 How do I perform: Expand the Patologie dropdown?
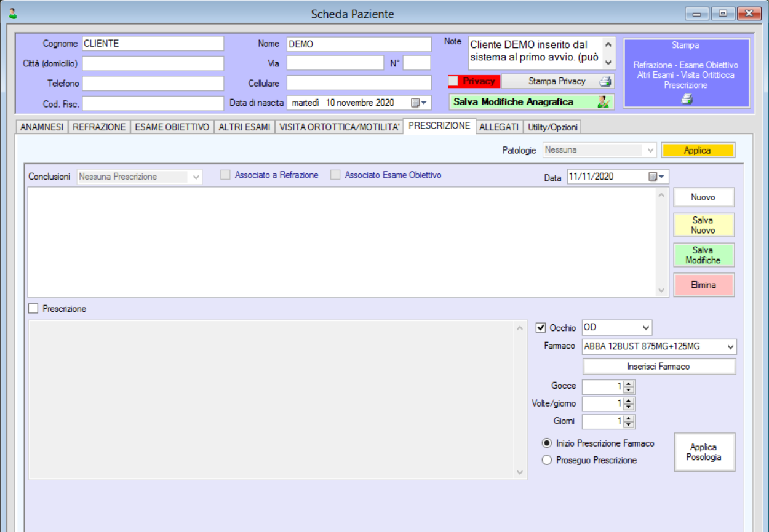click(x=651, y=150)
